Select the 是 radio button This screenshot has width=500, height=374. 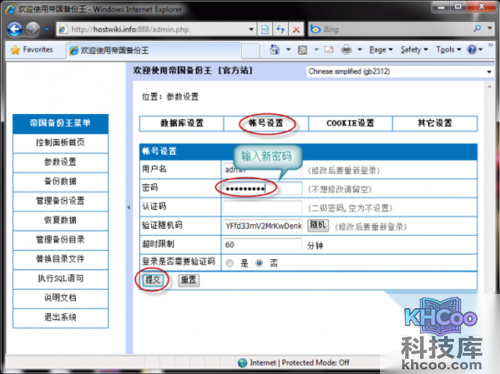click(230, 263)
